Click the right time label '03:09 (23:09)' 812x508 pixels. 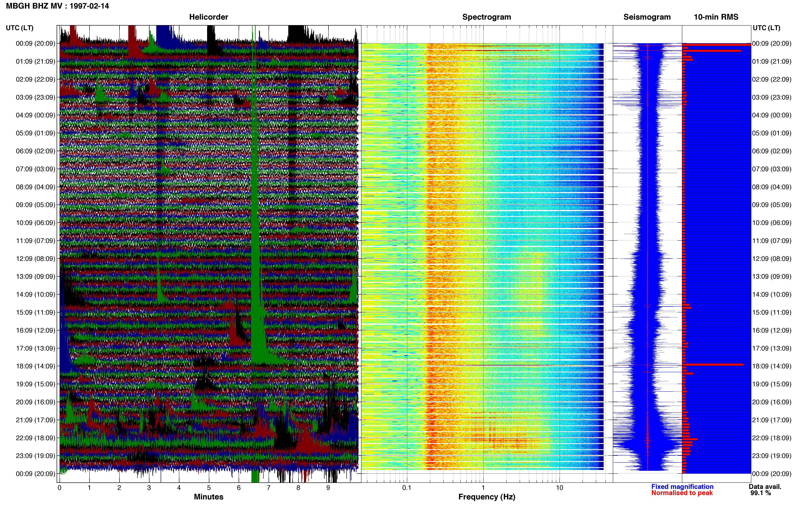tap(772, 97)
